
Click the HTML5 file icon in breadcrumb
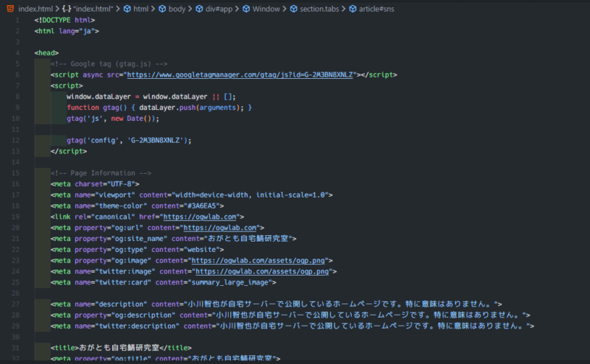tap(7, 8)
